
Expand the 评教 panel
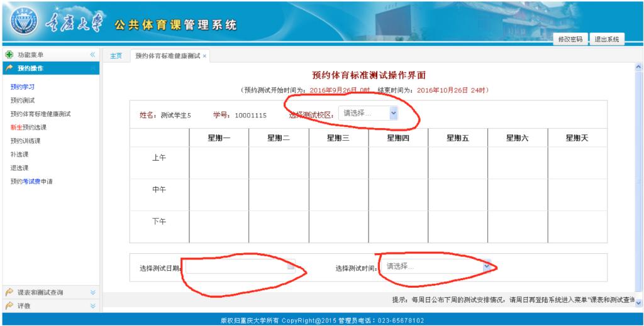pyautogui.click(x=93, y=305)
